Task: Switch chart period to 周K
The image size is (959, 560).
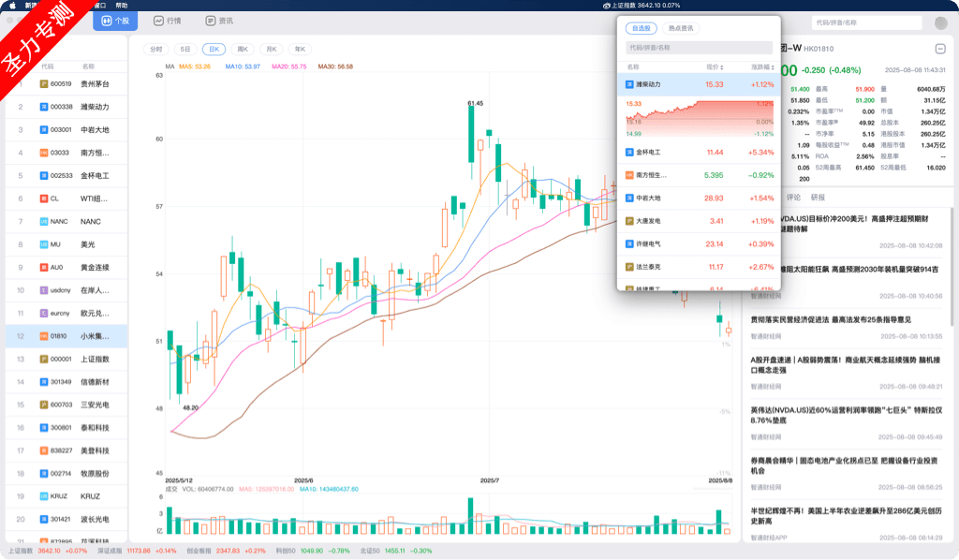Action: (243, 49)
